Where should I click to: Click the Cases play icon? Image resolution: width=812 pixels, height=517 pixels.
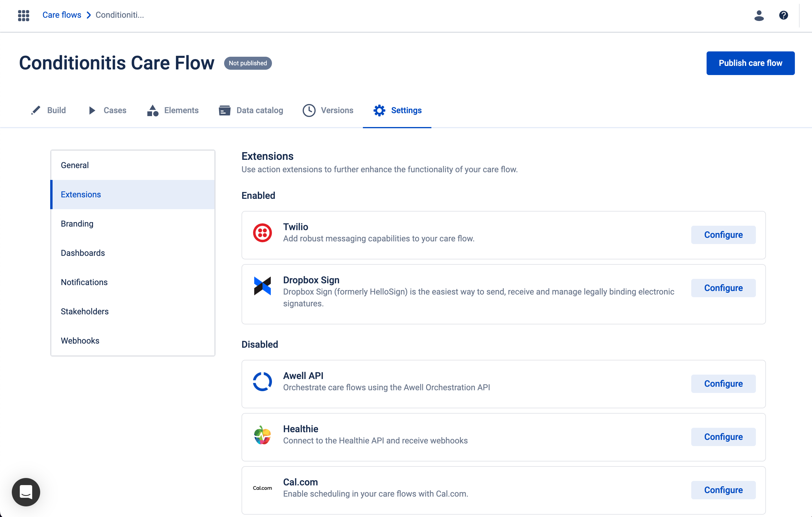point(92,110)
